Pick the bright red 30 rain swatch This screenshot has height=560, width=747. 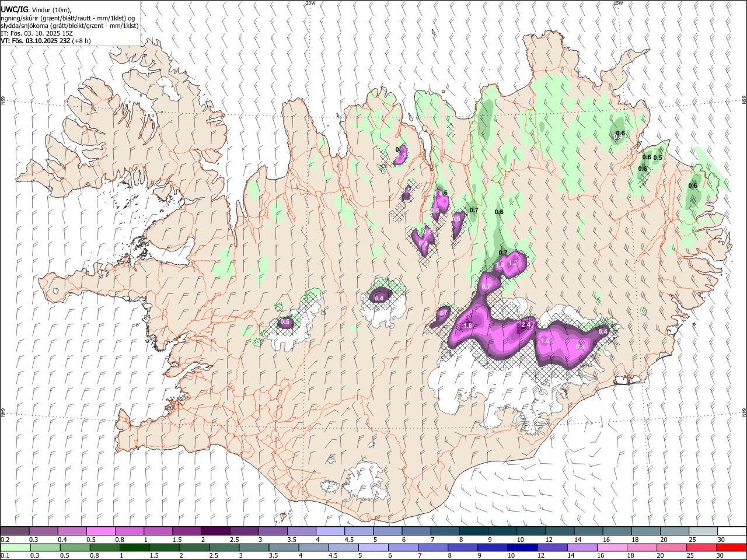(731, 548)
